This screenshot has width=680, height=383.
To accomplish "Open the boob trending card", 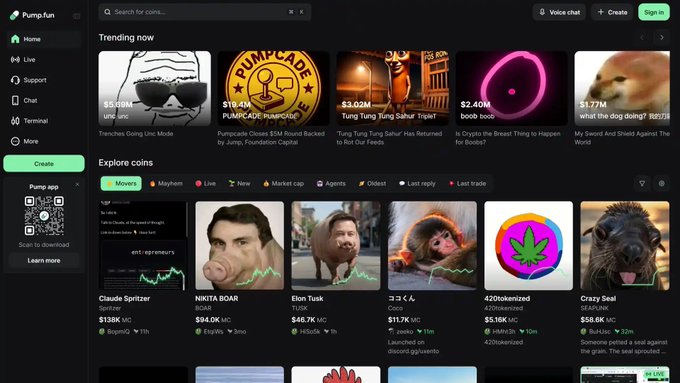I will click(x=511, y=88).
